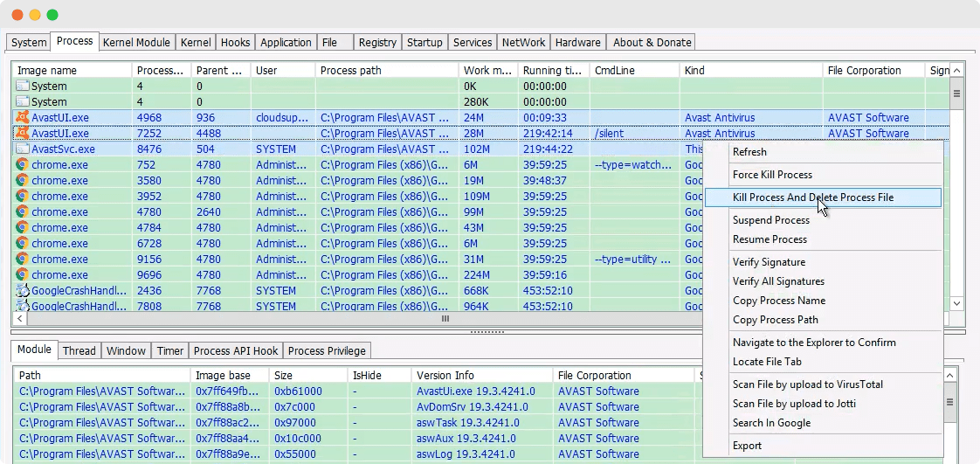Switch to the Kernel Module tab
This screenshot has height=464, width=980.
[x=136, y=42]
